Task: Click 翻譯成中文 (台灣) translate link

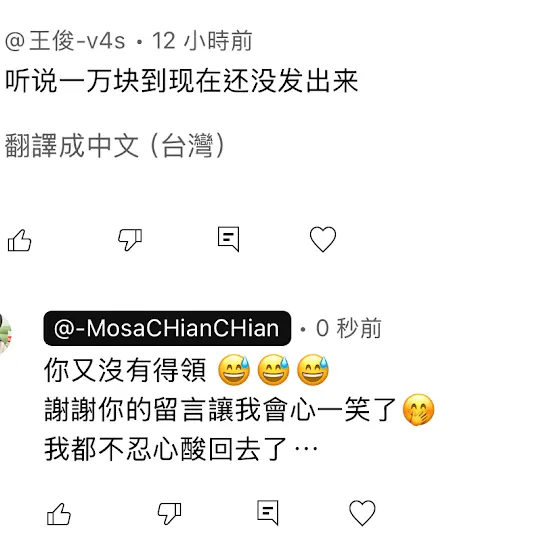Action: tap(114, 145)
